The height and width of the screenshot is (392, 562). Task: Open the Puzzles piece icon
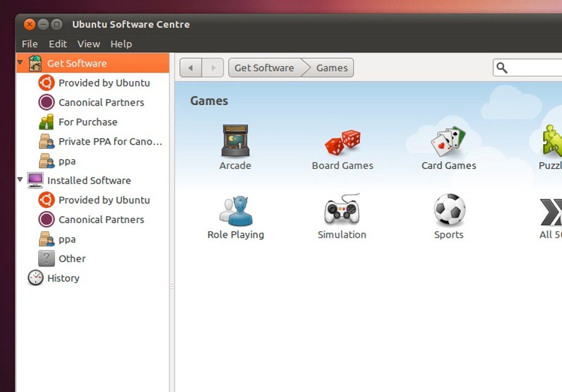coord(552,140)
